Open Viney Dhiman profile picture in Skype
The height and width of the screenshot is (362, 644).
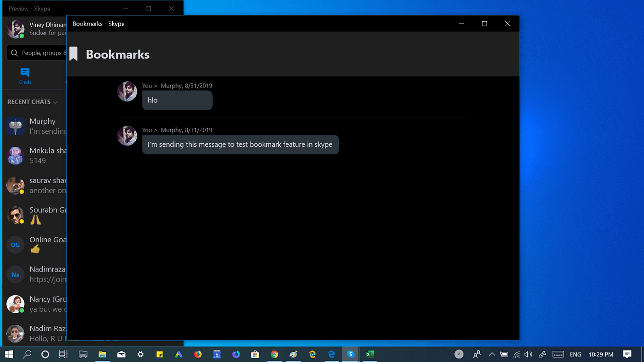[16, 29]
